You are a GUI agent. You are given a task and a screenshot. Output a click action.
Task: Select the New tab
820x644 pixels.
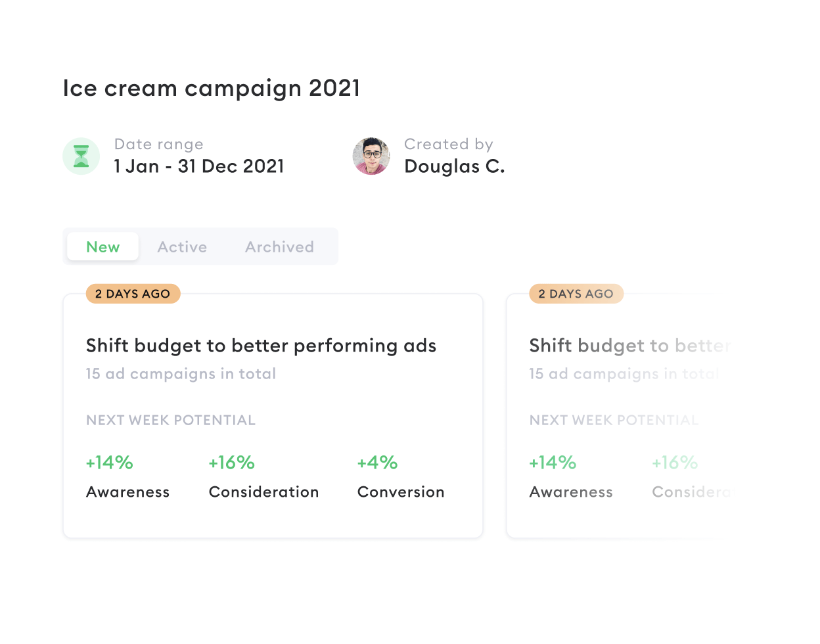click(x=103, y=247)
